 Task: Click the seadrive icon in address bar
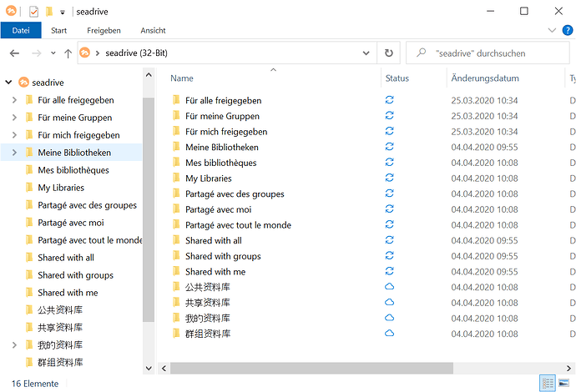pos(85,53)
